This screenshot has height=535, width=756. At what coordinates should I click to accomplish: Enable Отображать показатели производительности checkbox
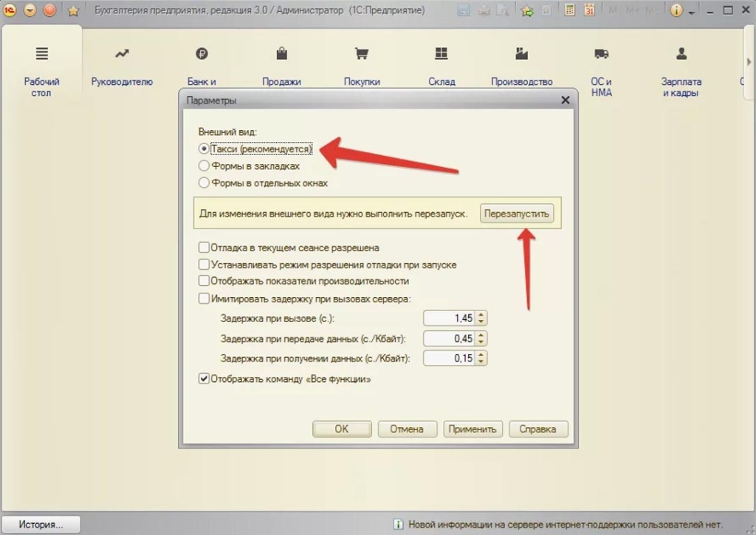[205, 281]
